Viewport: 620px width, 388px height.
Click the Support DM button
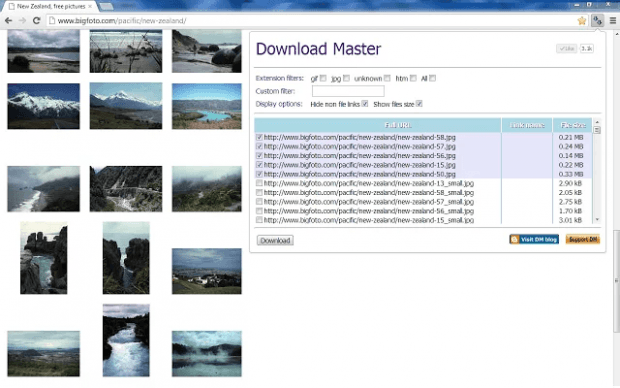pos(583,239)
